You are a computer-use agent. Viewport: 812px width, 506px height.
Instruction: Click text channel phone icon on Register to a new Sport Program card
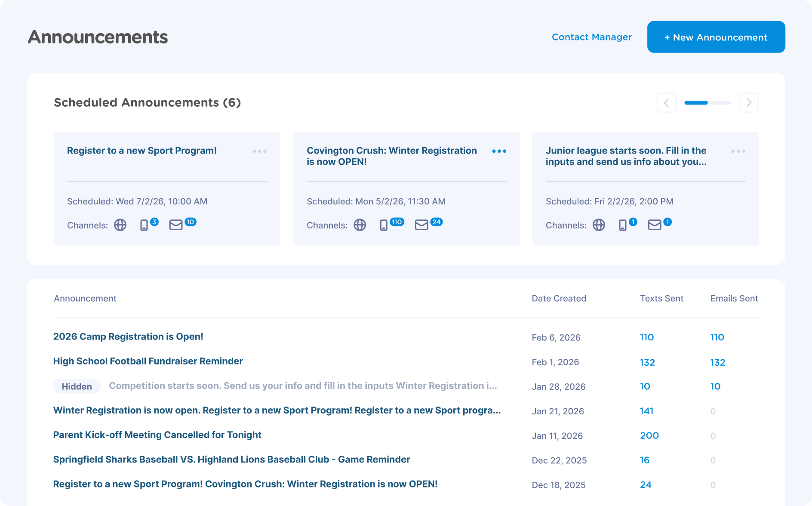[x=144, y=225]
